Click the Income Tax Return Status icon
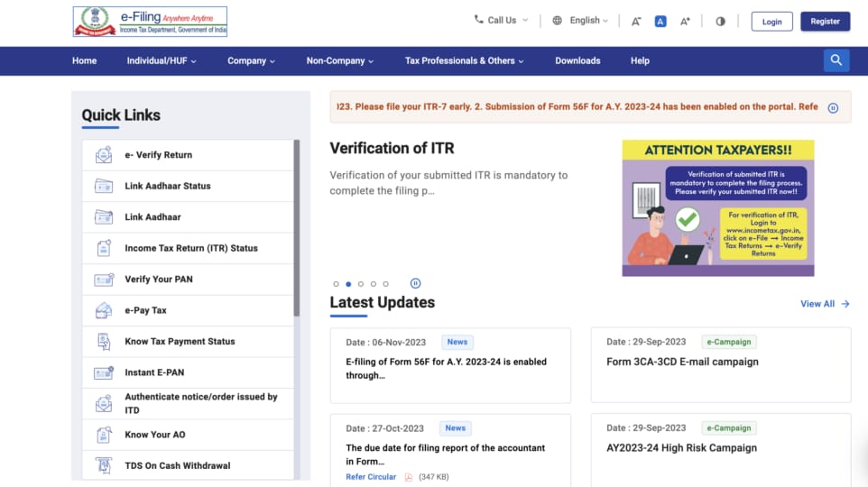This screenshot has height=487, width=868. pyautogui.click(x=104, y=248)
